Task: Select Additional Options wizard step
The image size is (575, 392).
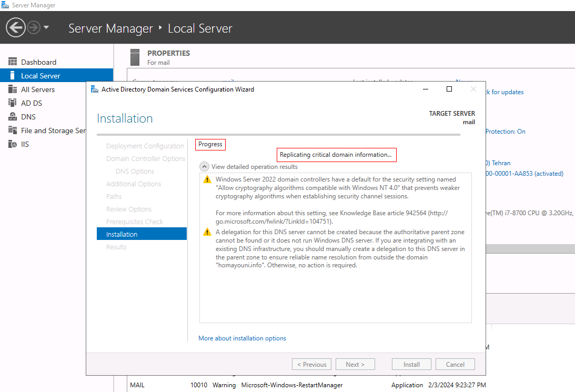Action: click(134, 184)
